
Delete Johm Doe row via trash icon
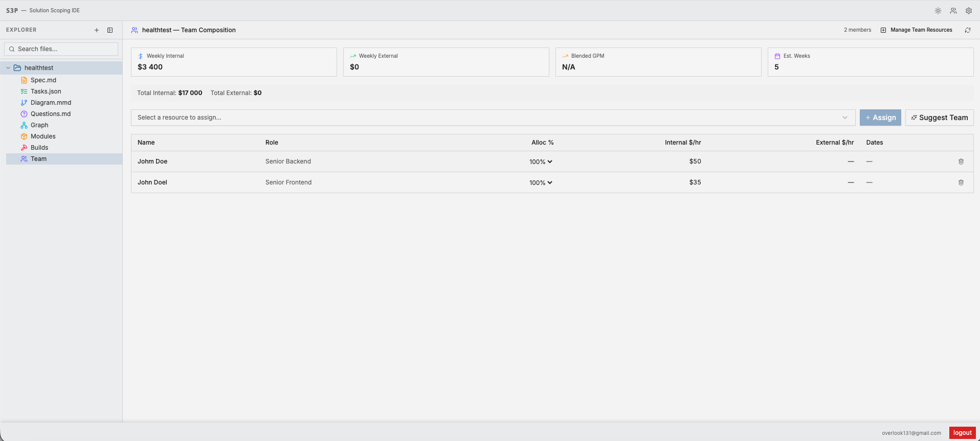(961, 161)
